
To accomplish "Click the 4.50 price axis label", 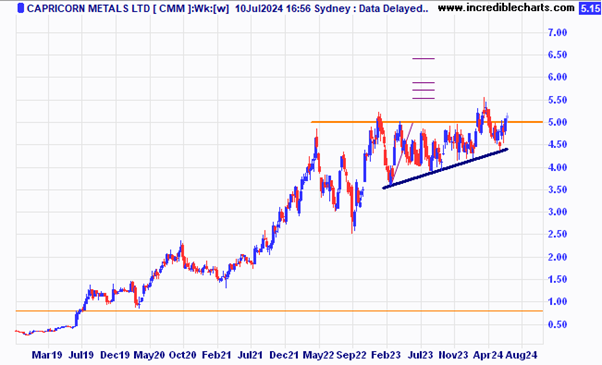I will 557,145.
